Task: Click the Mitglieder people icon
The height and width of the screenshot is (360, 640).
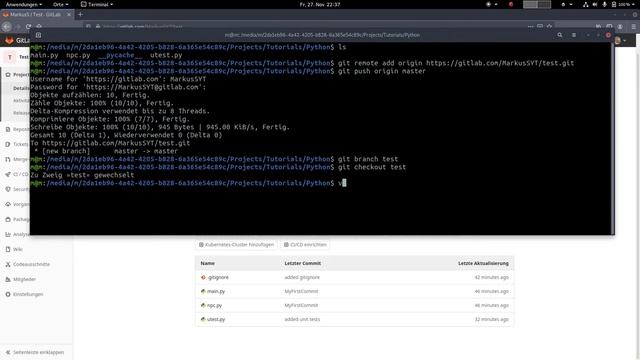Action: [x=8, y=279]
